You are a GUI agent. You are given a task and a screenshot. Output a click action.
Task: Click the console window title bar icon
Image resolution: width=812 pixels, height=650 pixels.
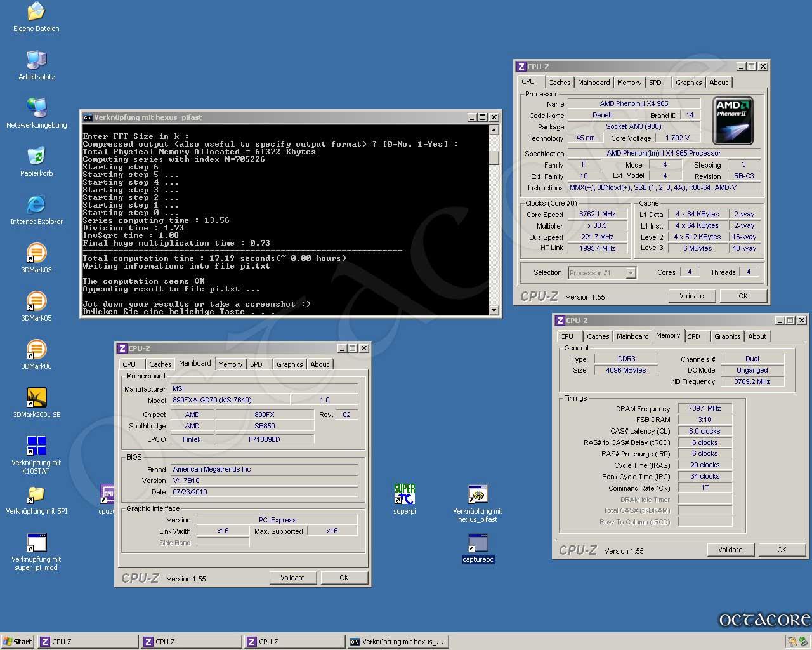pyautogui.click(x=88, y=117)
